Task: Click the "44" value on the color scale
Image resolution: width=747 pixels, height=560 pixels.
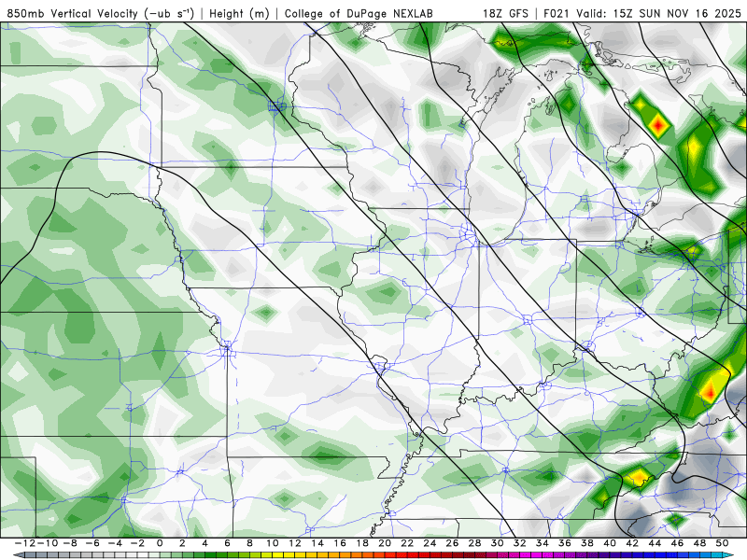Action: [655, 543]
